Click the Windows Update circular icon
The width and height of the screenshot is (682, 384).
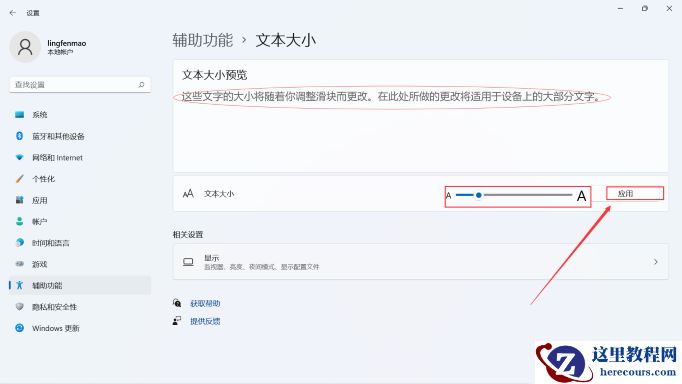[x=20, y=328]
